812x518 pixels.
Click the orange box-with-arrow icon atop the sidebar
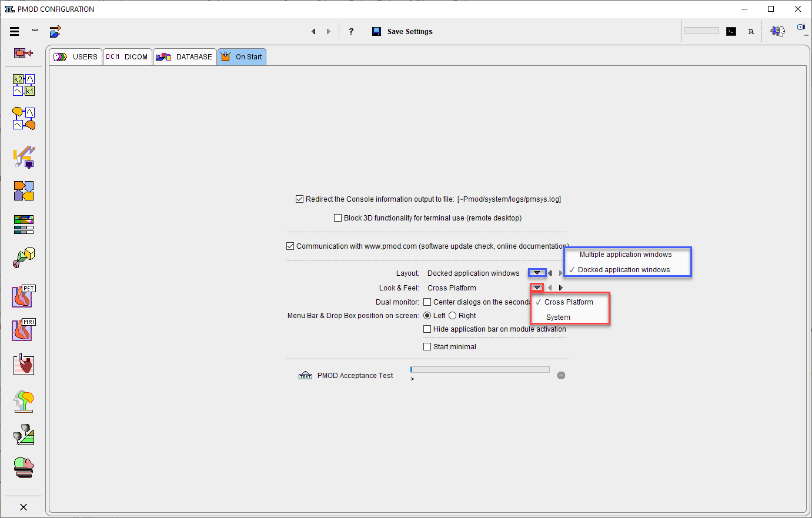24,53
